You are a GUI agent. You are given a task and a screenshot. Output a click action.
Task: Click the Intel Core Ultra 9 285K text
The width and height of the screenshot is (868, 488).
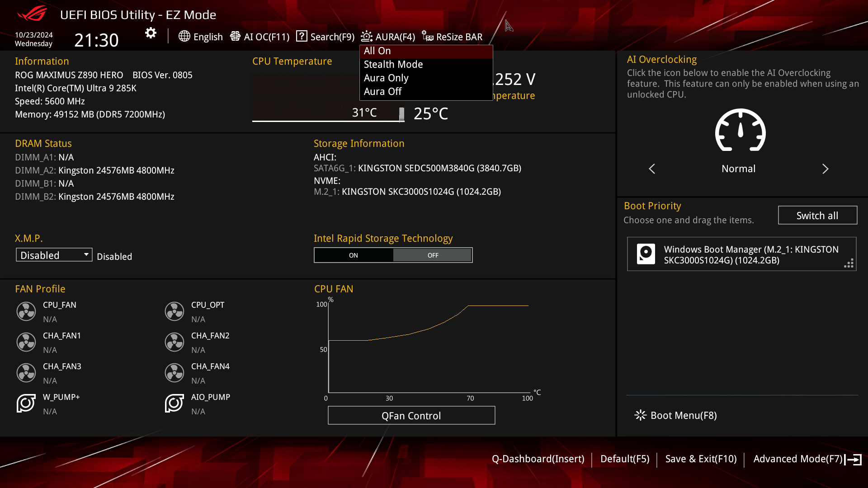pos(75,88)
